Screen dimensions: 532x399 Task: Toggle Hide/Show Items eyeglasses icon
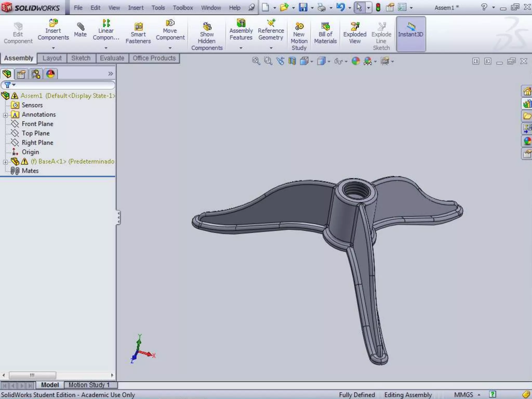pyautogui.click(x=338, y=61)
